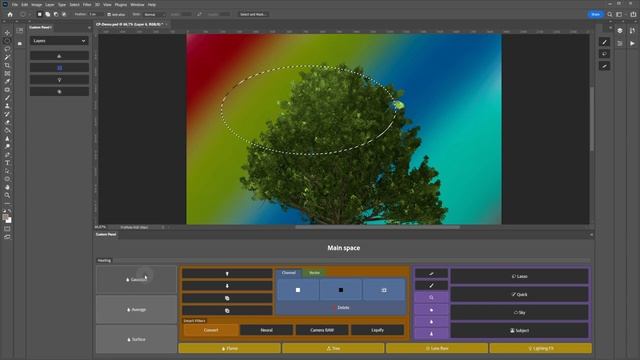Click the upward triangle button in the Layers panel
This screenshot has width=640, height=360.
pos(59,56)
